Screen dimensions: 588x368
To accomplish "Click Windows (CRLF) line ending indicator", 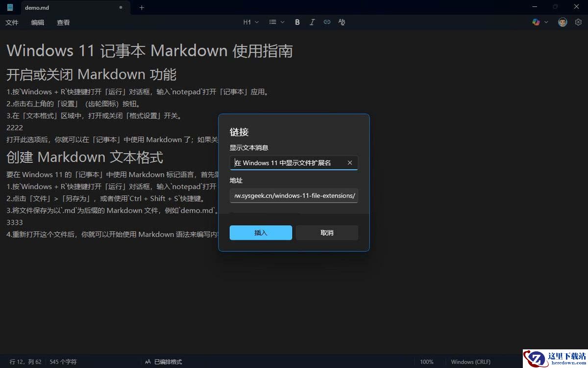I will [470, 362].
